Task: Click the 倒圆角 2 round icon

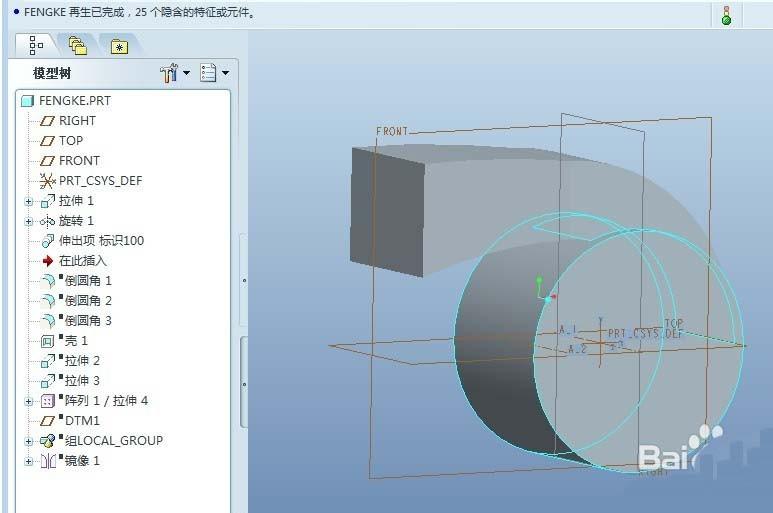Action: coord(48,301)
